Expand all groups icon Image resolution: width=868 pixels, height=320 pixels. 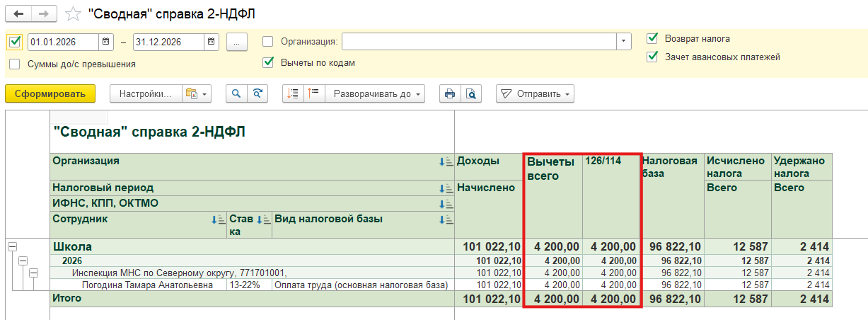pos(315,93)
